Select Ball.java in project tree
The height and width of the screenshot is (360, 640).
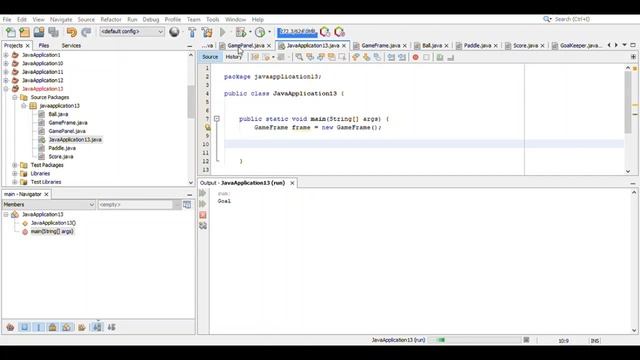(x=58, y=114)
